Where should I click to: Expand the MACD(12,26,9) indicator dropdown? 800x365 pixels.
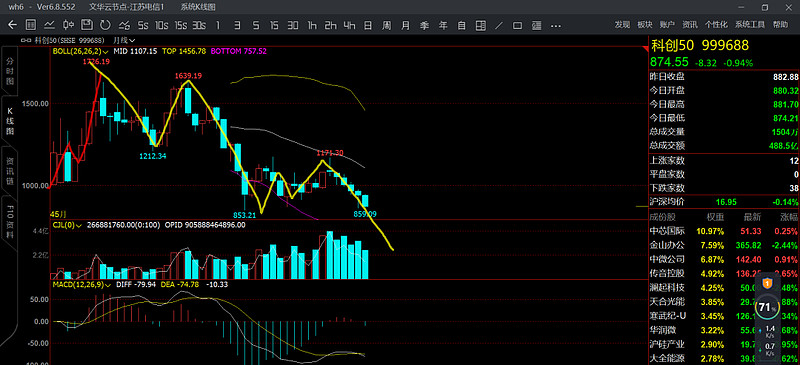83,284
